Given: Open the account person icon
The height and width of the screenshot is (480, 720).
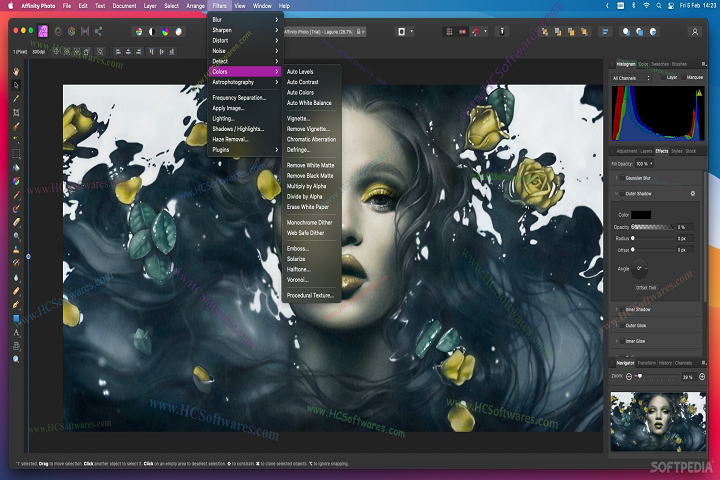Looking at the screenshot, I should (x=695, y=32).
